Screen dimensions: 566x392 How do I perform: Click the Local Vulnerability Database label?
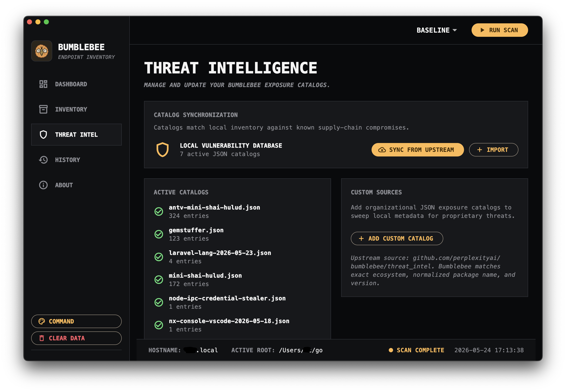(x=231, y=145)
